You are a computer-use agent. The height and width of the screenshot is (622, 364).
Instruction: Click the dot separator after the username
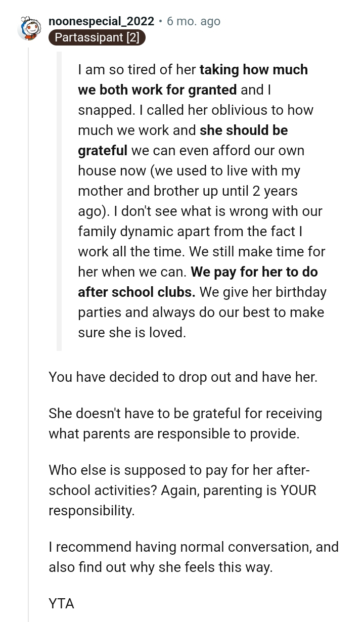click(160, 21)
